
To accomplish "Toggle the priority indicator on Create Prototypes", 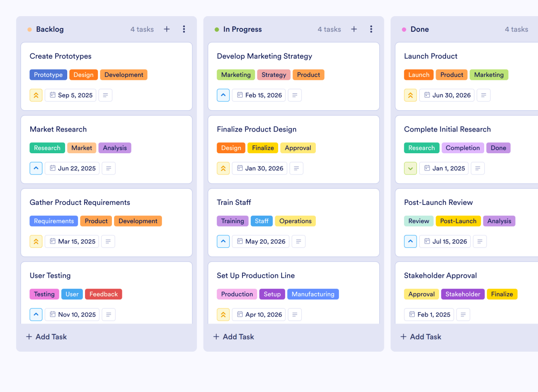I will (x=36, y=95).
